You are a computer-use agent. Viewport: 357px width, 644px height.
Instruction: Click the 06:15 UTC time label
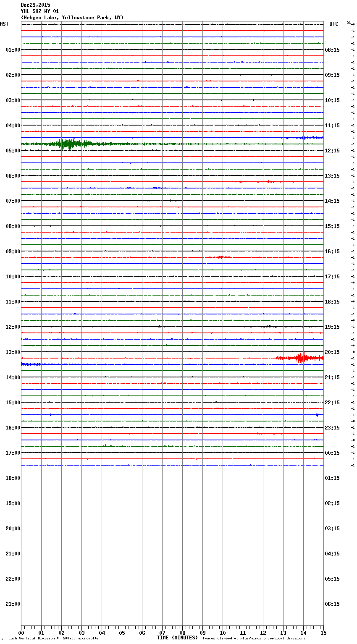(x=332, y=604)
